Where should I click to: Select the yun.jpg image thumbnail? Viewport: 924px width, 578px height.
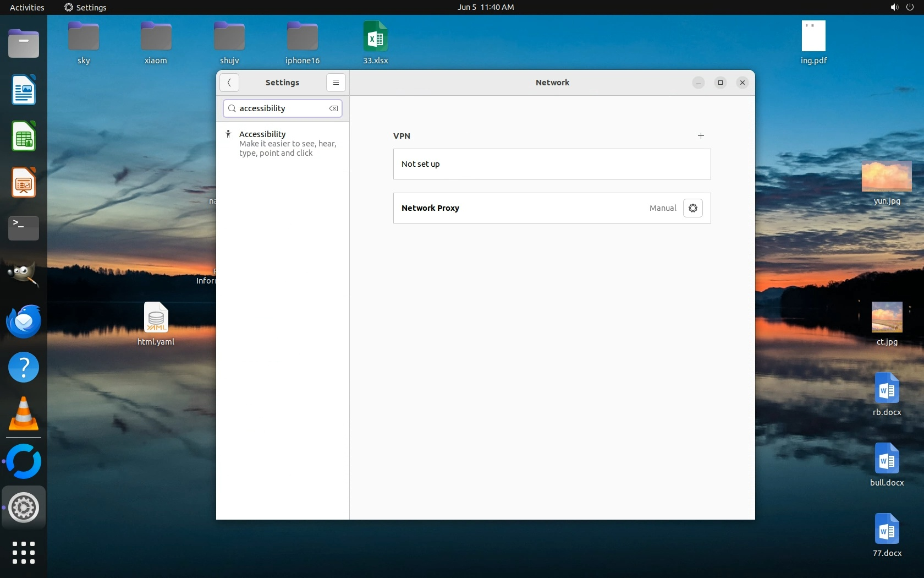pyautogui.click(x=886, y=177)
